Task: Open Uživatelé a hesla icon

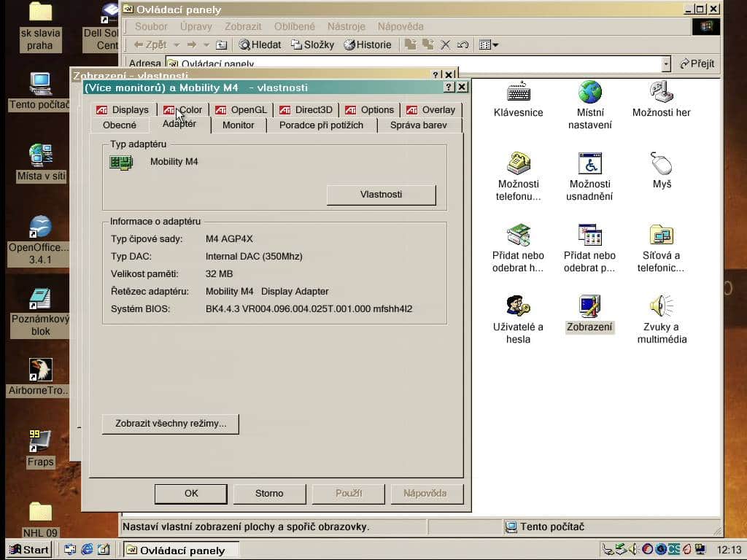Action: pos(519,306)
